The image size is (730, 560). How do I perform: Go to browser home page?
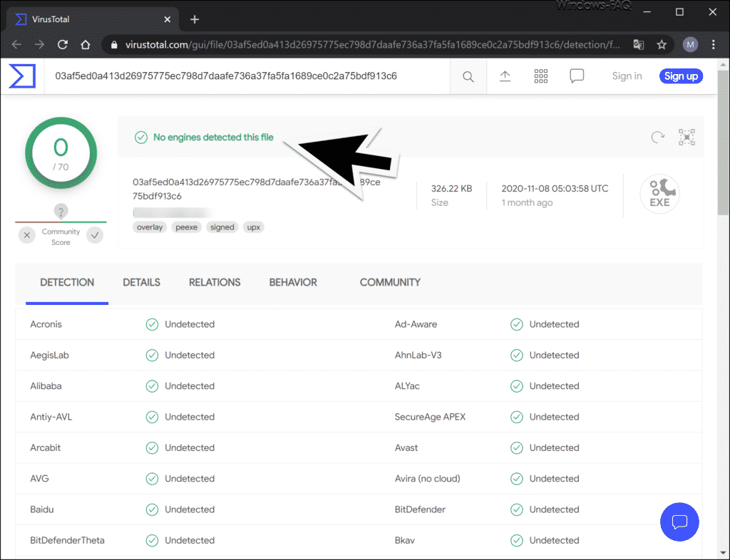tap(86, 45)
